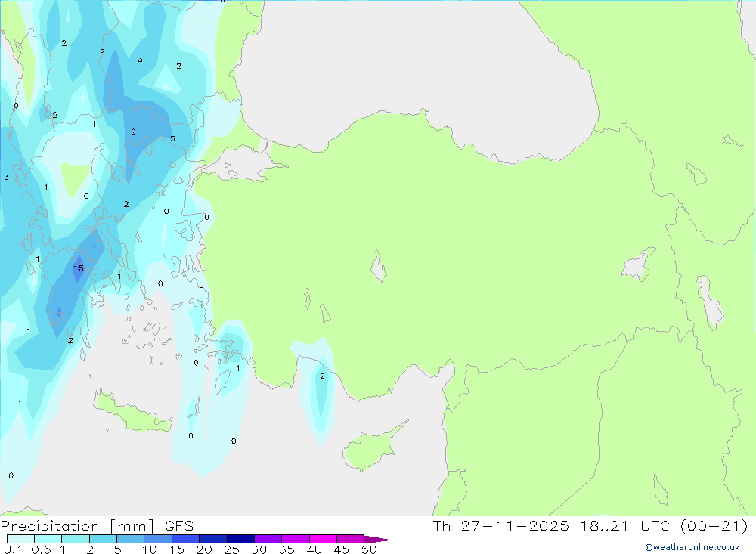Click the legend label '0.1'
The height and width of the screenshot is (554, 756).
[13, 549]
